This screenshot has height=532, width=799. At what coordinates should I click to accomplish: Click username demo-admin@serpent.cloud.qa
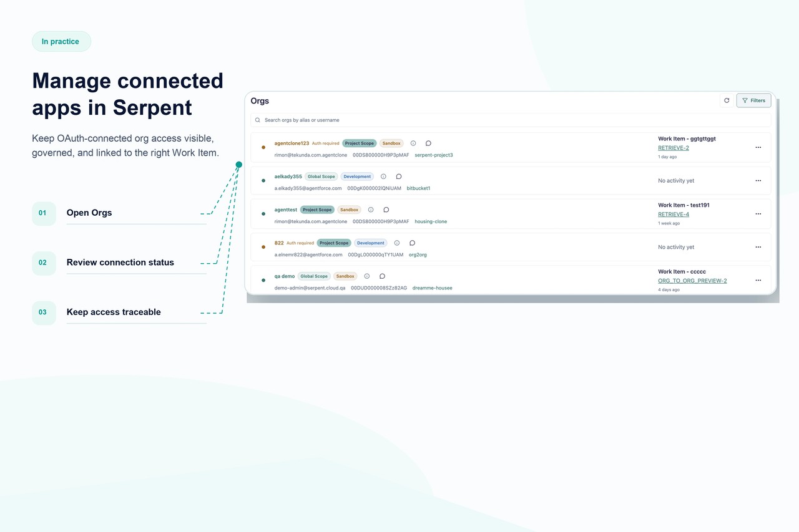(310, 288)
